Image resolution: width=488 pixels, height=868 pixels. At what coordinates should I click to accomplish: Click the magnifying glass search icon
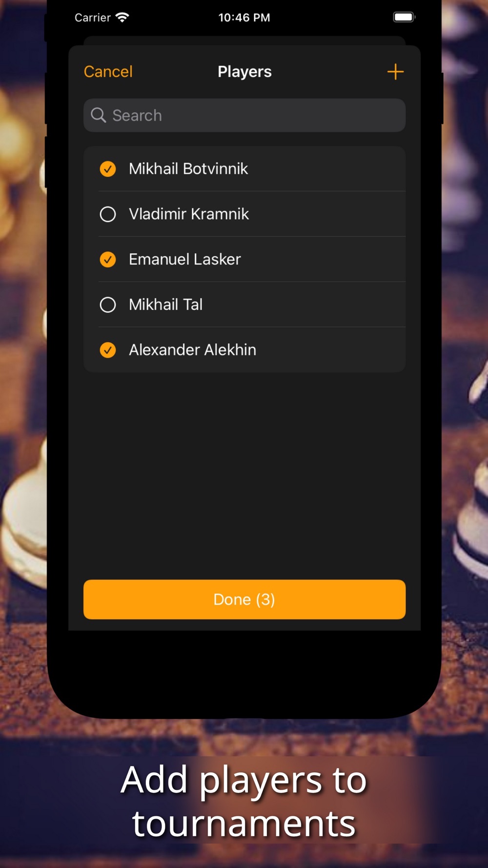99,115
